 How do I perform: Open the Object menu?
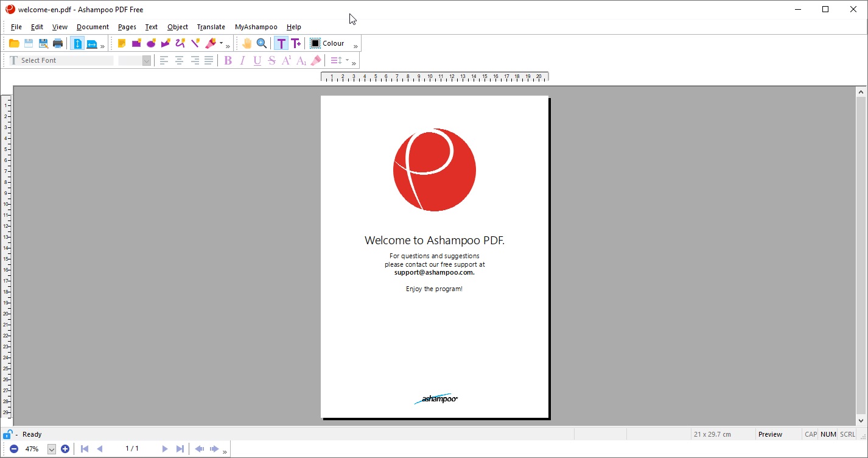(x=178, y=27)
